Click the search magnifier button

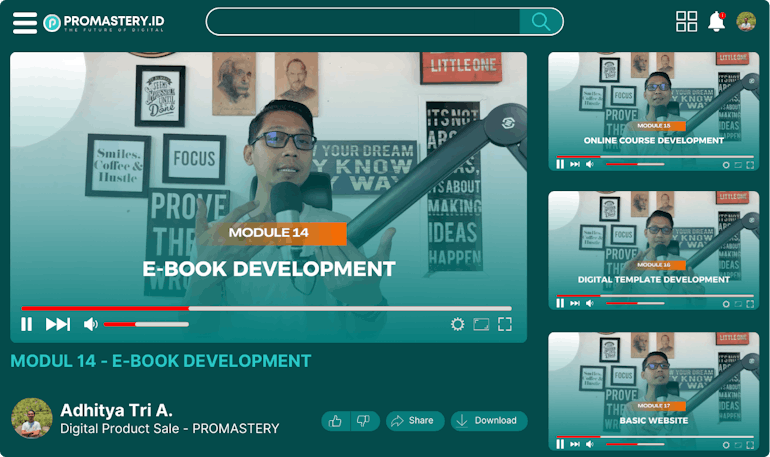tap(541, 22)
